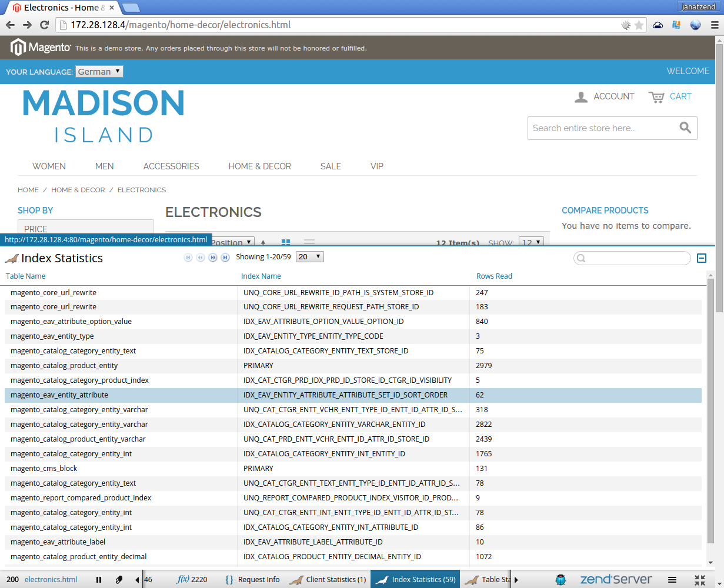This screenshot has height=588, width=724.
Task: Click the browser address bar URL
Action: point(181,25)
